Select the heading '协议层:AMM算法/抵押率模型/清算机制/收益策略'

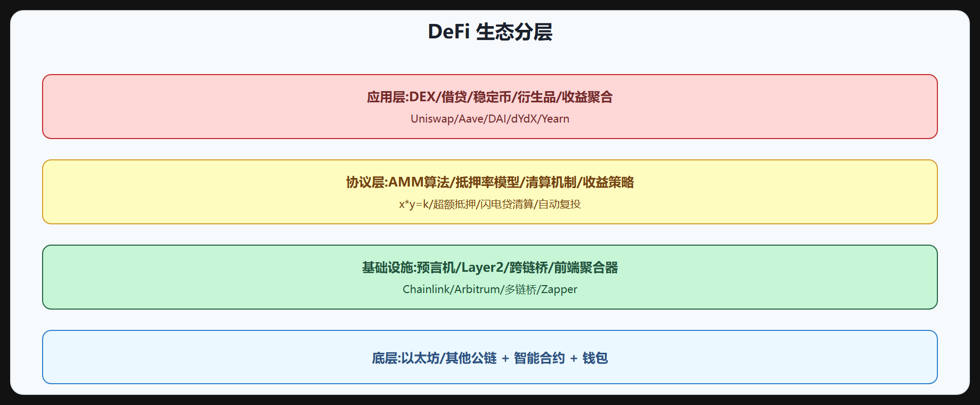(x=490, y=182)
